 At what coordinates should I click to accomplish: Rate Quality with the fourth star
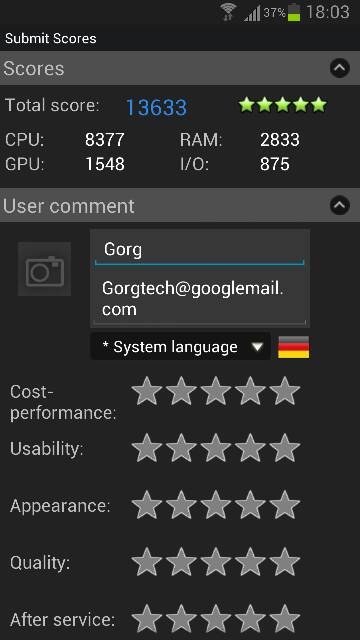[250, 562]
